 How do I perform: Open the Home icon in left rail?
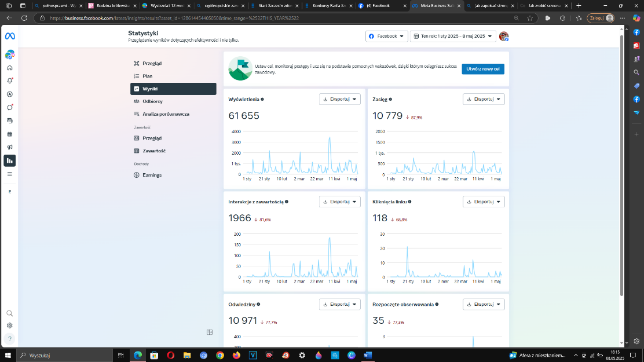(x=10, y=68)
